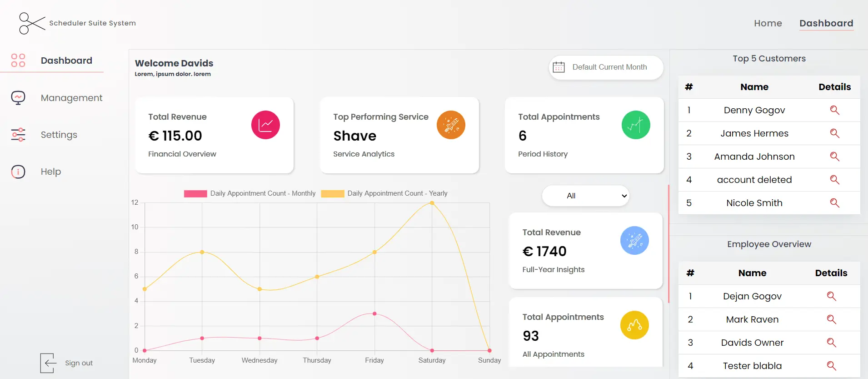Viewport: 868px width, 379px height.
Task: Click the Mark Raven name cell
Action: (x=752, y=319)
